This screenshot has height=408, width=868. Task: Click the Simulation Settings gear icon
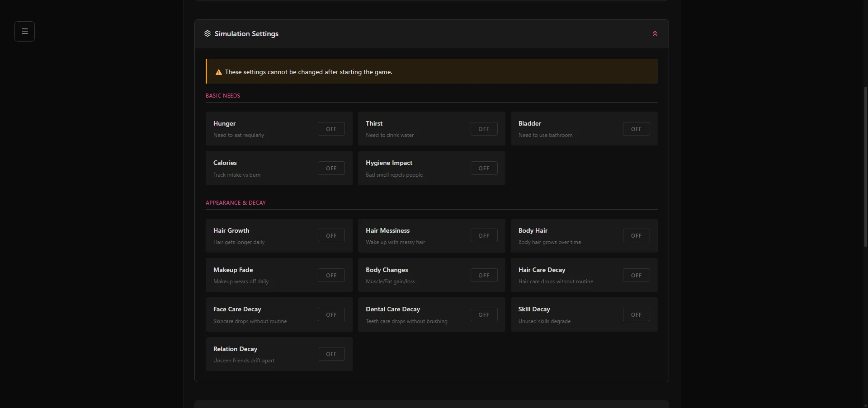[x=208, y=33]
